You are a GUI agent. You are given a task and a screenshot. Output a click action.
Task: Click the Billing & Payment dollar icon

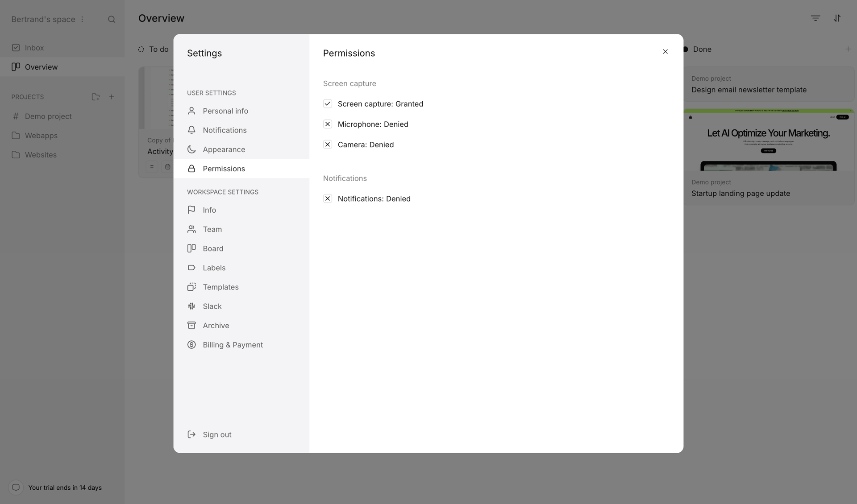[192, 345]
